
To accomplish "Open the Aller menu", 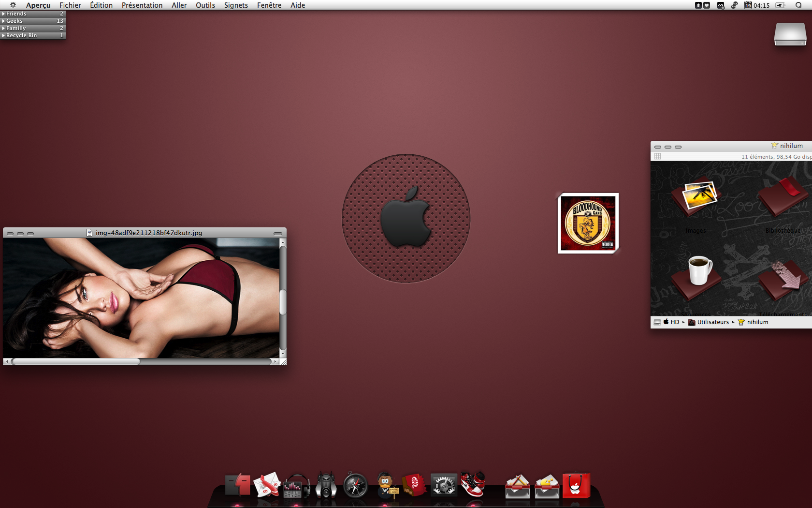I will point(179,5).
